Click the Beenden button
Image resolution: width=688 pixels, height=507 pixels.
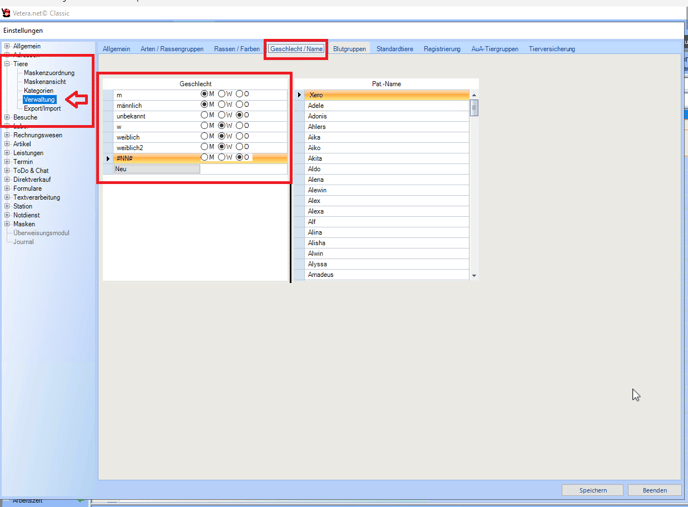pos(655,490)
